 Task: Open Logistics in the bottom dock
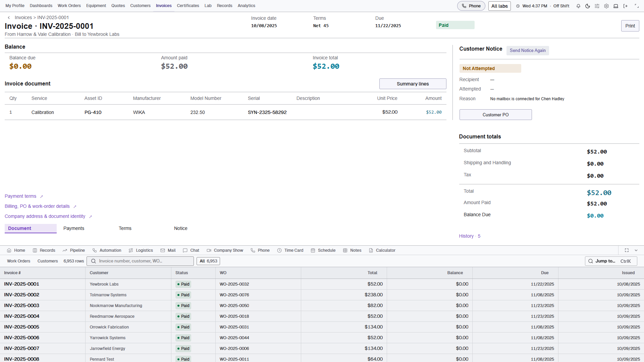coord(141,250)
